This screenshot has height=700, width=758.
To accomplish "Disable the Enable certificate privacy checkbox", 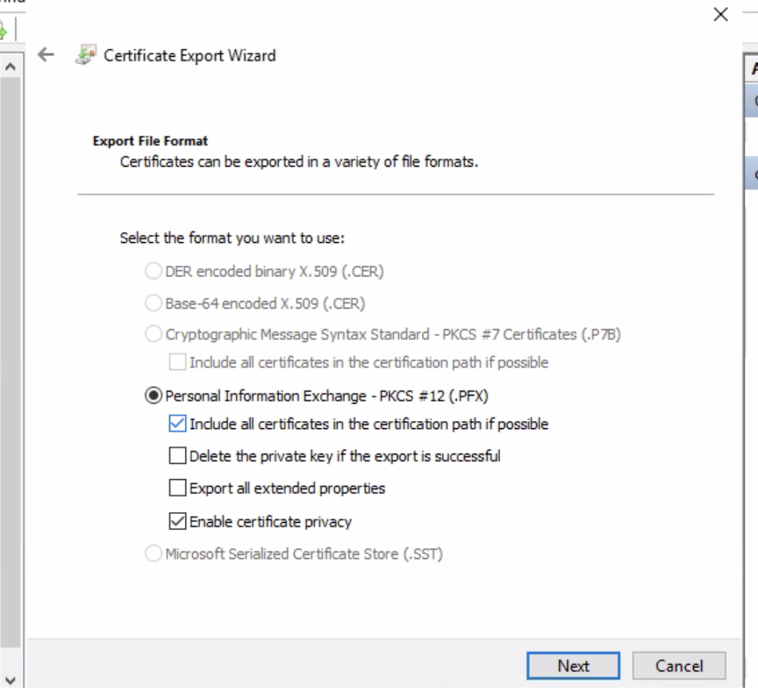I will (x=177, y=521).
